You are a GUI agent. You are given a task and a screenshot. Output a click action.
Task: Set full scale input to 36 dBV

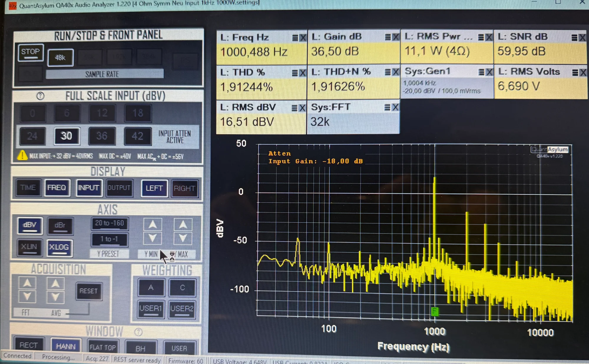102,136
